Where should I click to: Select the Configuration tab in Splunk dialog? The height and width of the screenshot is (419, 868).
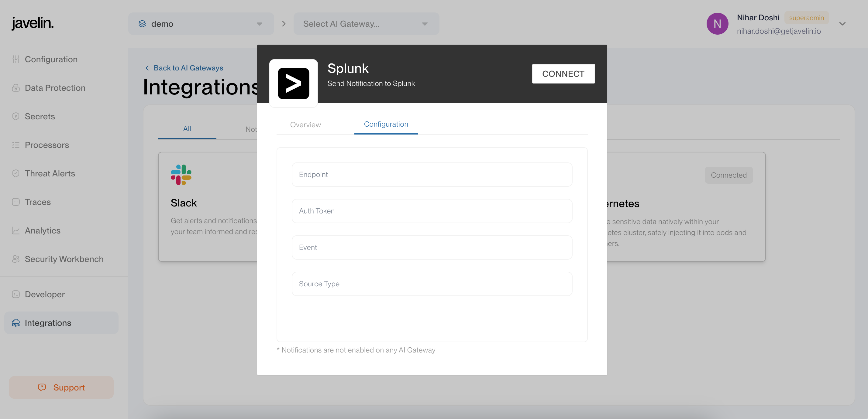pyautogui.click(x=386, y=124)
